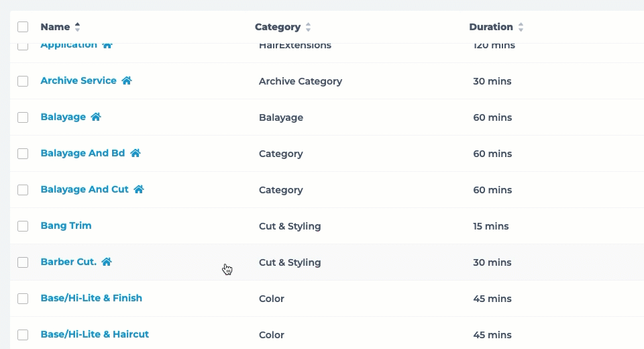Open the Balayage And Cut service
The image size is (644, 349).
(x=85, y=189)
